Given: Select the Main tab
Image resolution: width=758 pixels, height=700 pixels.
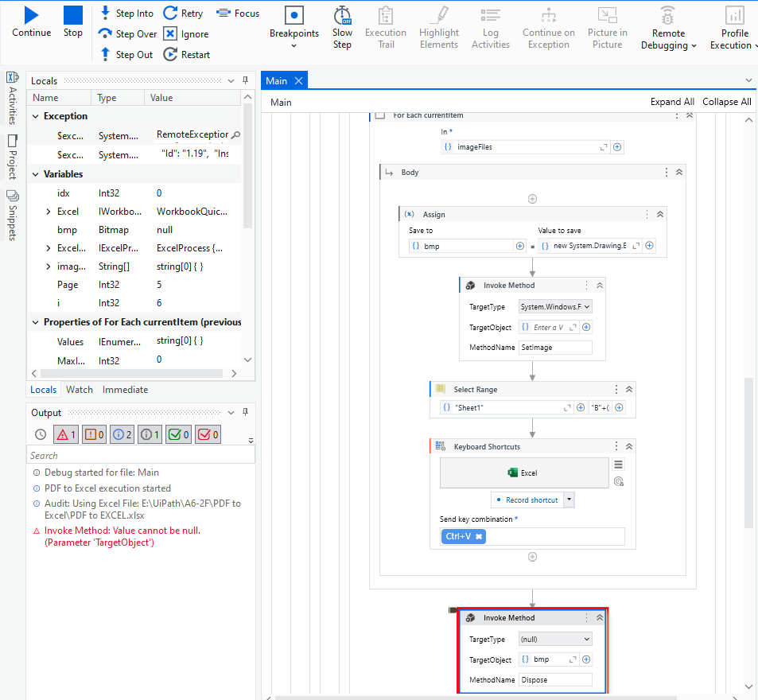Looking at the screenshot, I should coord(278,80).
